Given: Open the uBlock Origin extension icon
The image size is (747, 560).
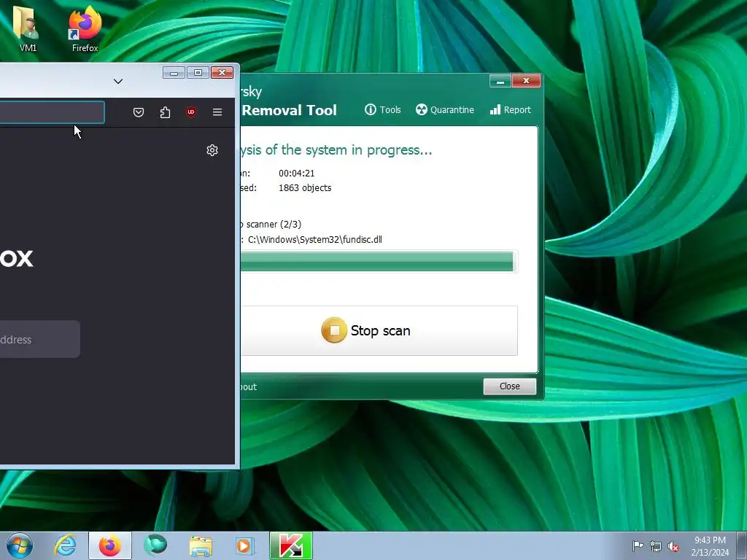Looking at the screenshot, I should pos(191,112).
